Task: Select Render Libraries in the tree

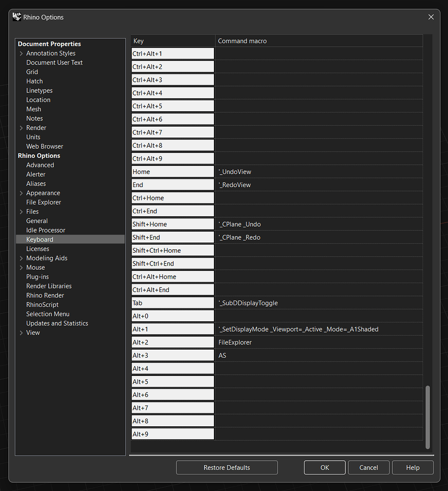Action: 49,286
